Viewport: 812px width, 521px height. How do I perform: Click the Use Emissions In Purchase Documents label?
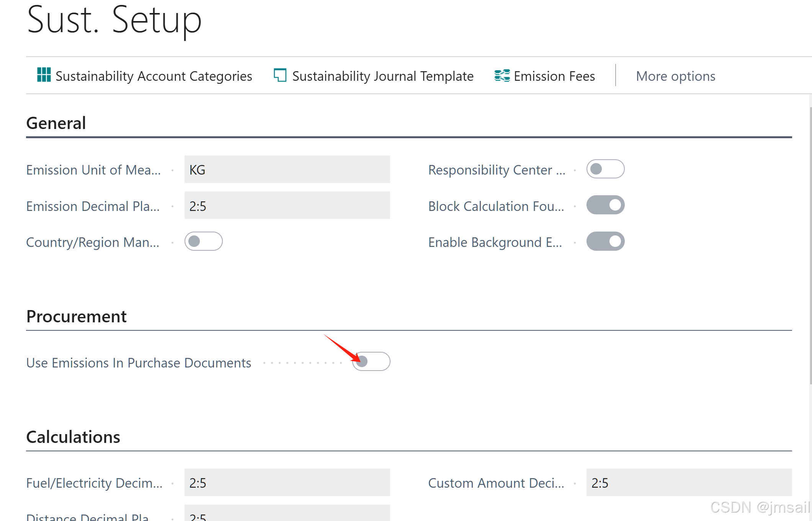[139, 363]
